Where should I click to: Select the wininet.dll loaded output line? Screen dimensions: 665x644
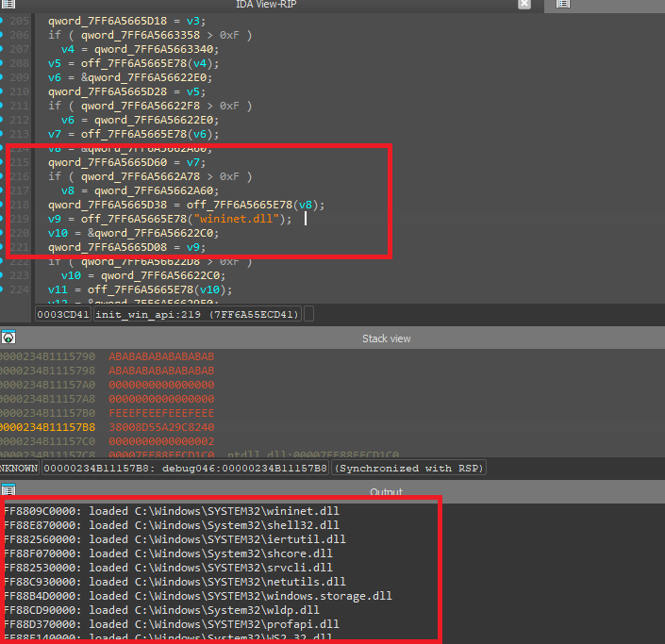170,511
